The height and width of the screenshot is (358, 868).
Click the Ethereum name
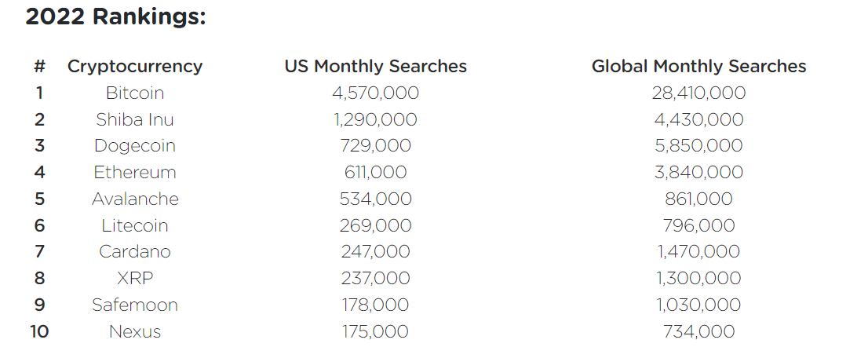135,173
